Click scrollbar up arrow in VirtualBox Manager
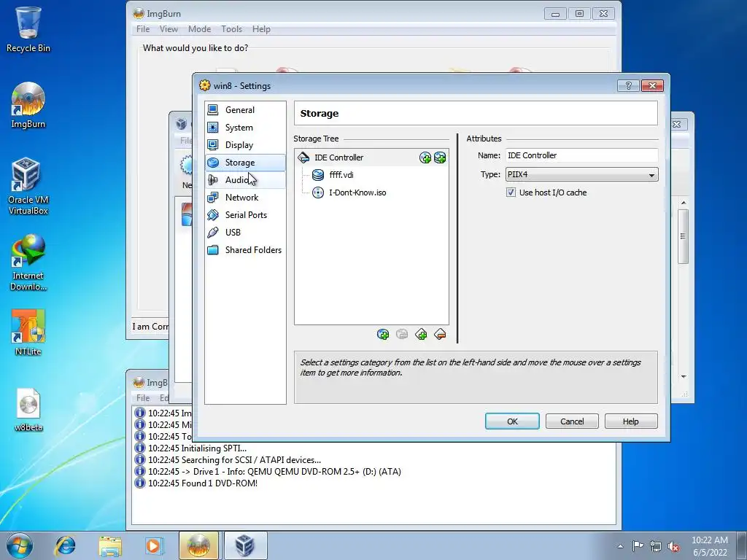This screenshot has height=560, width=747. 683,203
